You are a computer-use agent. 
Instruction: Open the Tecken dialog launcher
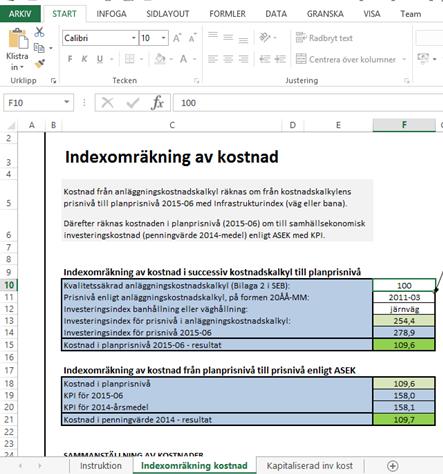(x=196, y=81)
